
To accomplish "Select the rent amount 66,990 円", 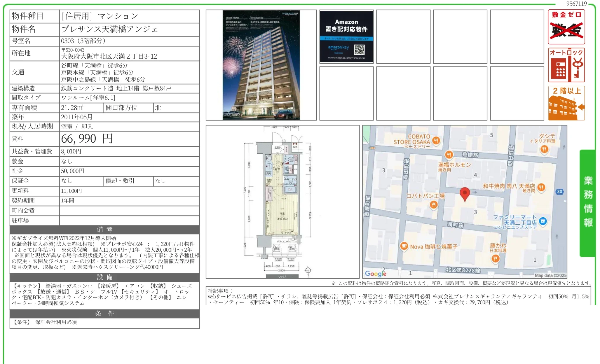I will (x=87, y=139).
